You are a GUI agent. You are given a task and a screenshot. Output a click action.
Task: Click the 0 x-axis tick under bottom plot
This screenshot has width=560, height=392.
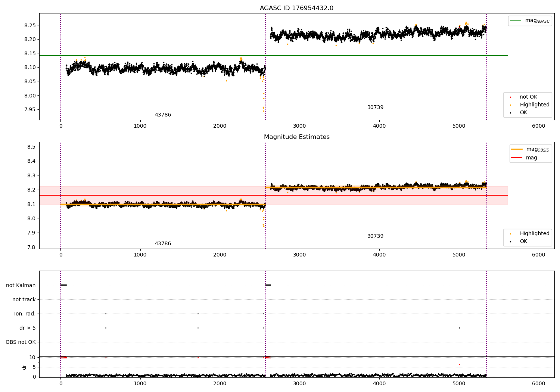click(x=60, y=383)
